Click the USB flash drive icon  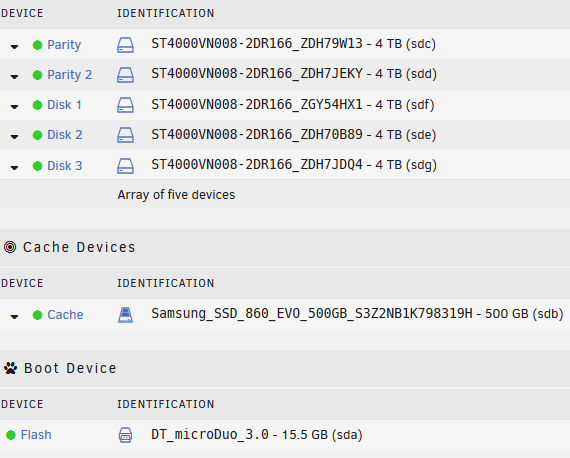point(125,435)
